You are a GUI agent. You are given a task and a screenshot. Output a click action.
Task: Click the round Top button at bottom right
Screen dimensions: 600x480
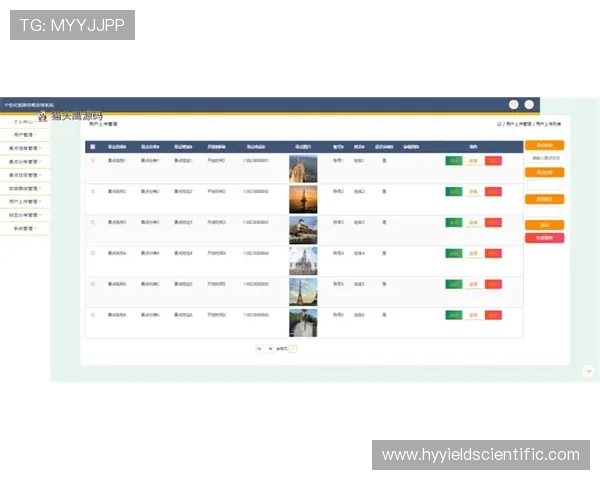click(588, 371)
